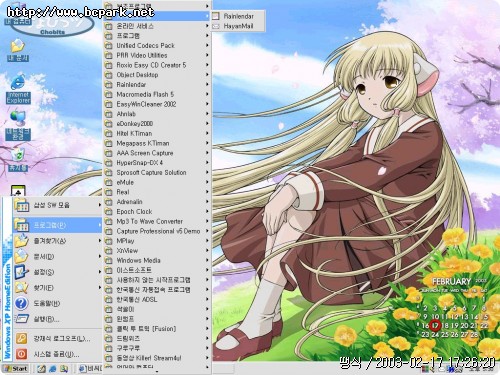Click the 문서(D) documents folder icon
This screenshot has width=500, height=375.
21,256
